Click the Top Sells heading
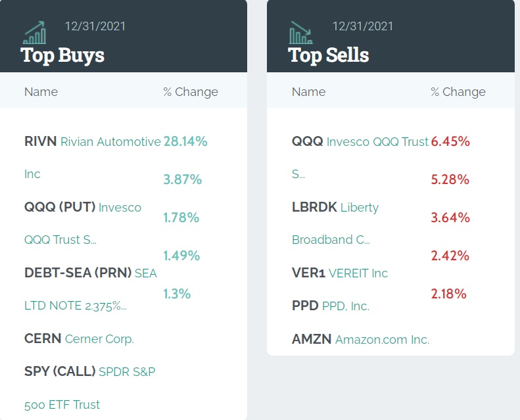The image size is (520, 420). coord(329,55)
